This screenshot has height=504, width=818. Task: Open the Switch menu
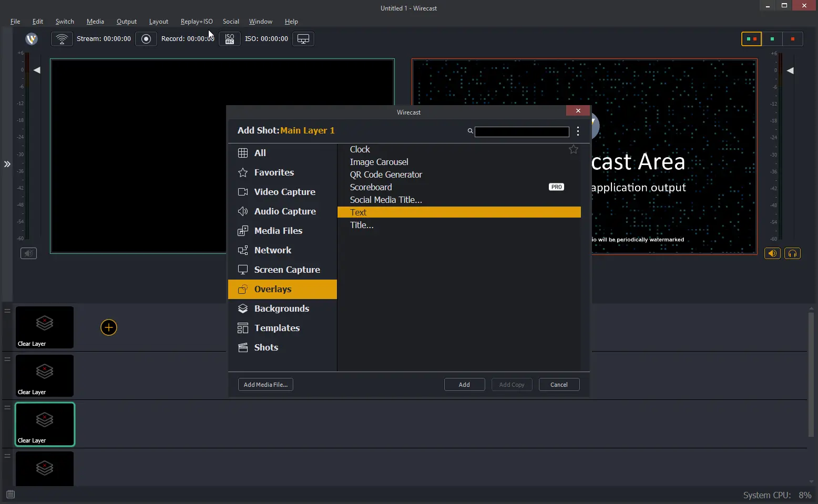point(65,22)
